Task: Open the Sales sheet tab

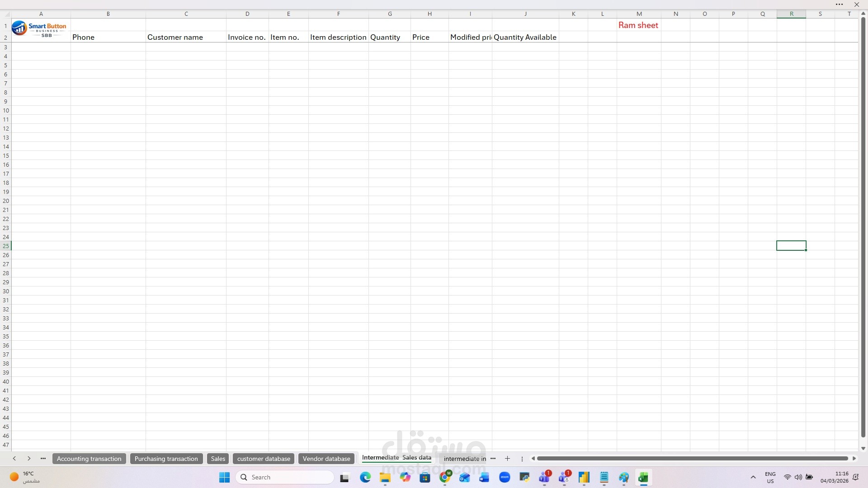Action: pyautogui.click(x=218, y=459)
